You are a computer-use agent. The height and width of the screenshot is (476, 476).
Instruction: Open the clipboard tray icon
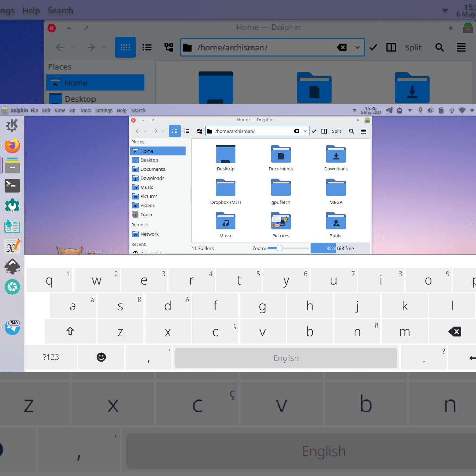(x=400, y=110)
